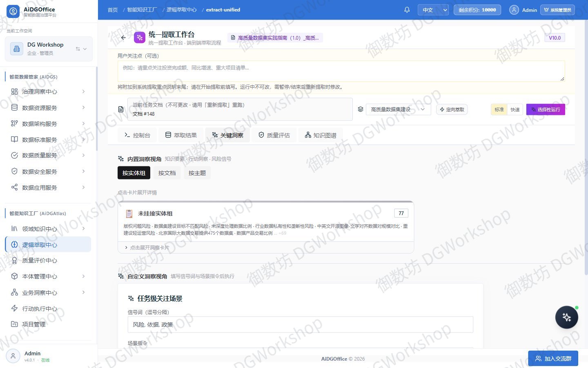Open the notification bell
The width and height of the screenshot is (588, 368).
tap(407, 10)
